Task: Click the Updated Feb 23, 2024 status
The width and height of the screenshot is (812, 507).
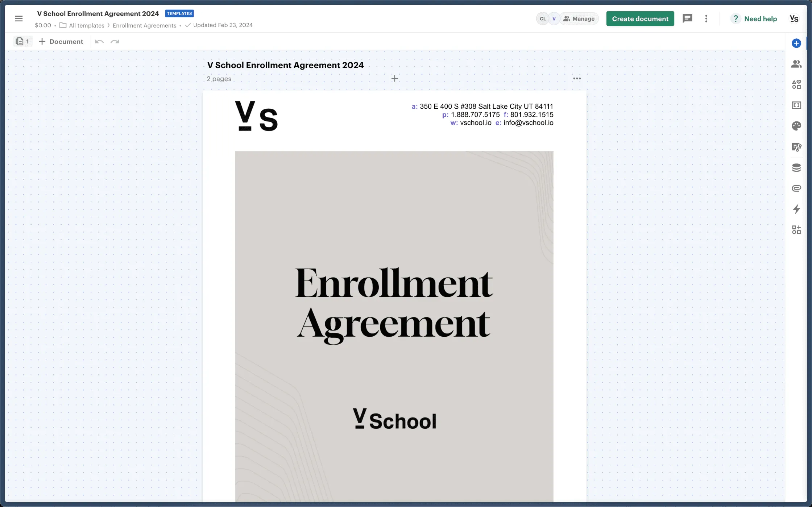Action: 223,25
